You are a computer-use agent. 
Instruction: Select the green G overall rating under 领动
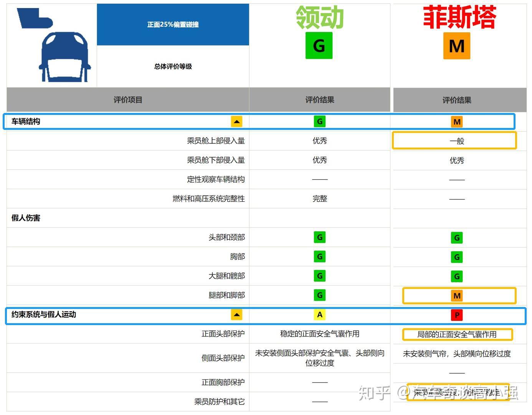click(x=319, y=45)
